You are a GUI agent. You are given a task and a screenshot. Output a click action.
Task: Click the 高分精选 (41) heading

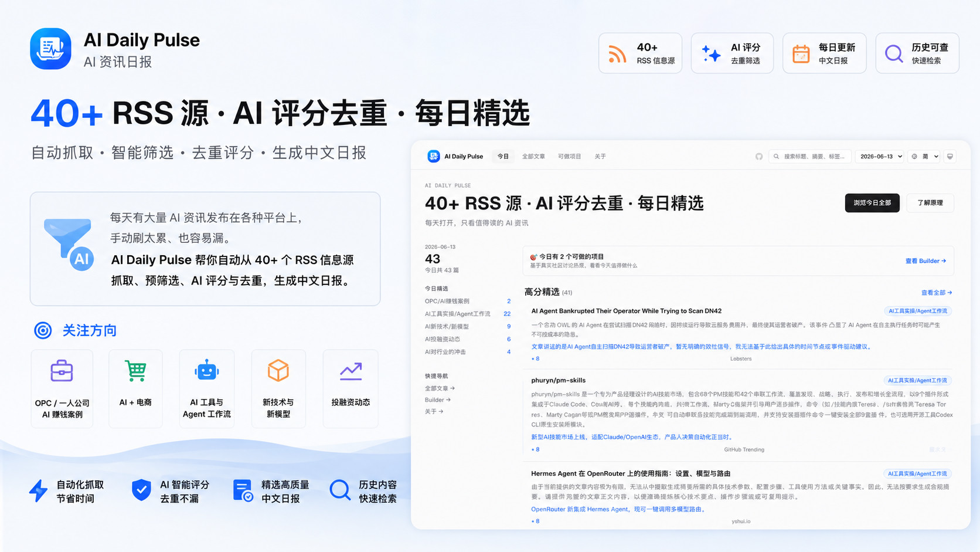coord(548,292)
